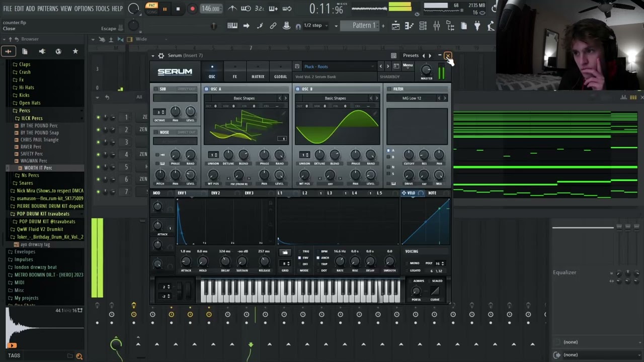Go to next Serum preset arrow
The image size is (644, 362).
point(387,66)
